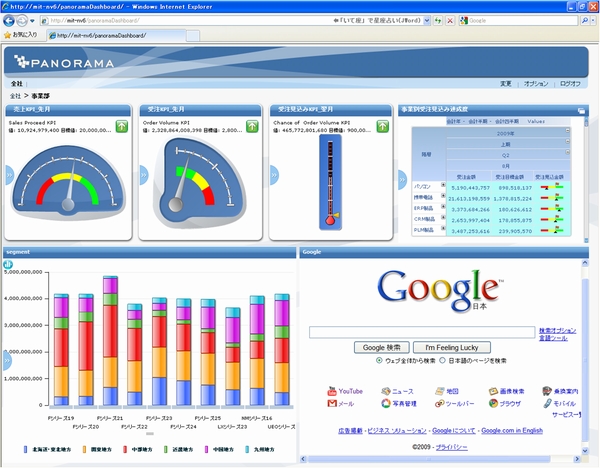
Task: Expand side arrow on thermometer KPI panel
Action: pyautogui.click(x=274, y=175)
